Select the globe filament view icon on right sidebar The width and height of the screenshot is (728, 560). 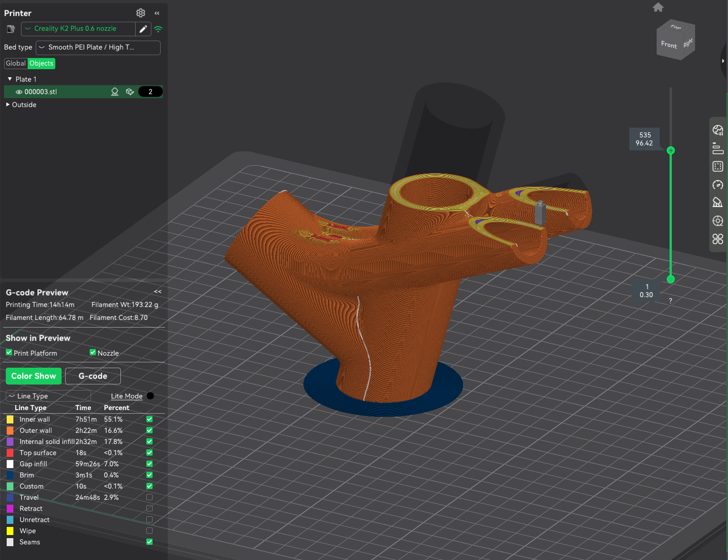pos(718,130)
